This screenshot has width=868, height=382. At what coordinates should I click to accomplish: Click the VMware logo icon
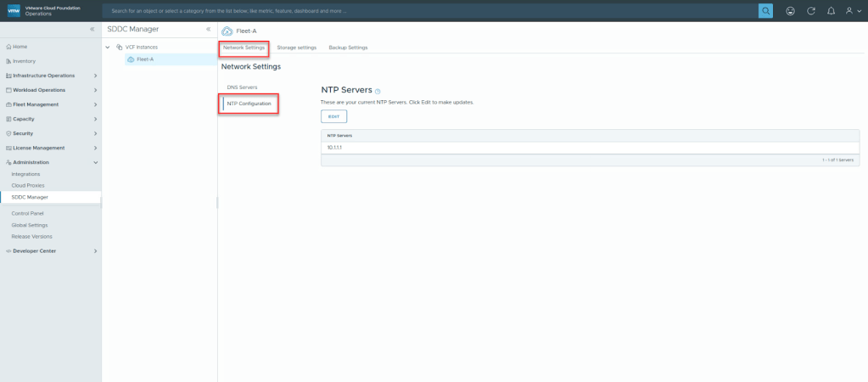pyautogui.click(x=14, y=10)
